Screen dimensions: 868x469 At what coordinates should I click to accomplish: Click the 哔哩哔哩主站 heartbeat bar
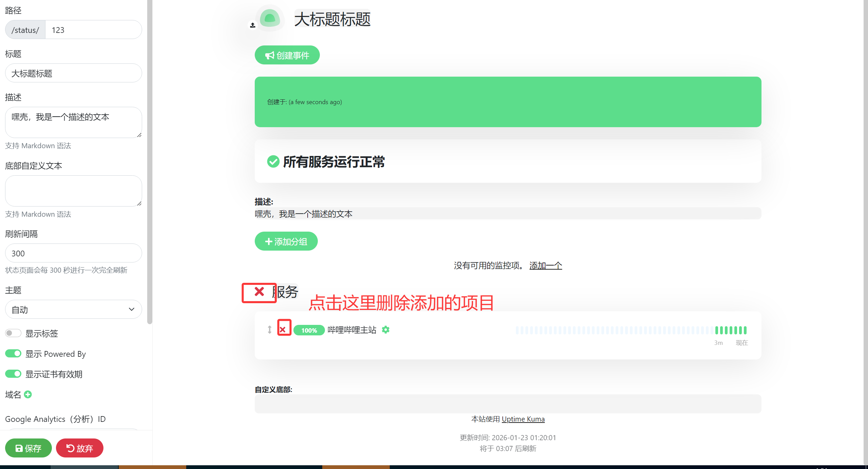pyautogui.click(x=631, y=330)
